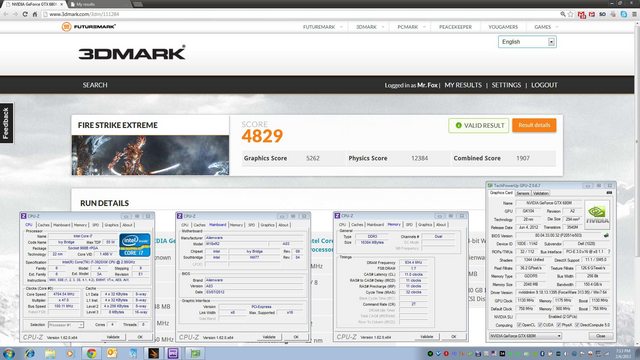640x360 pixels.
Task: Click the Futuremark logo icon
Action: (66, 27)
